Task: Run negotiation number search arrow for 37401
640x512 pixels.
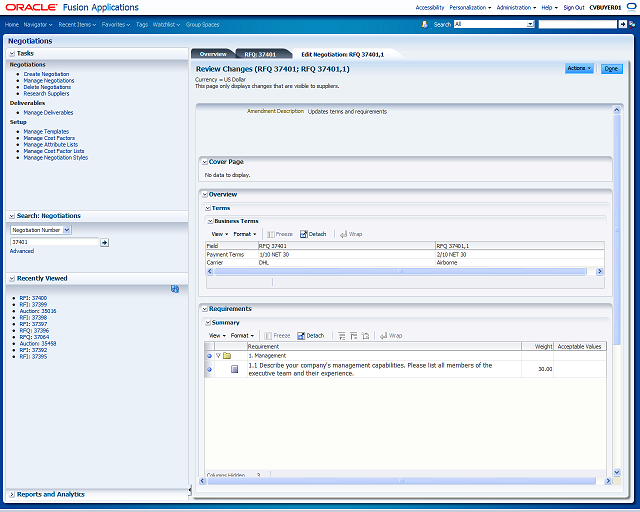Action: click(x=104, y=243)
